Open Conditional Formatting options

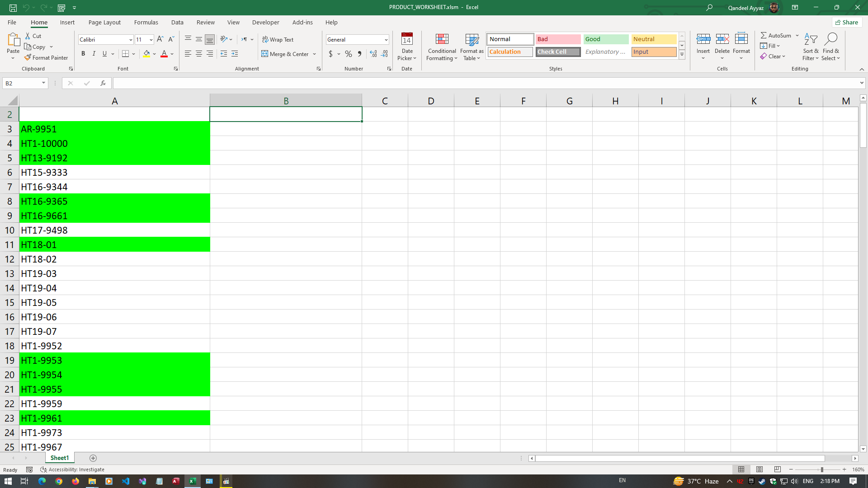[442, 47]
